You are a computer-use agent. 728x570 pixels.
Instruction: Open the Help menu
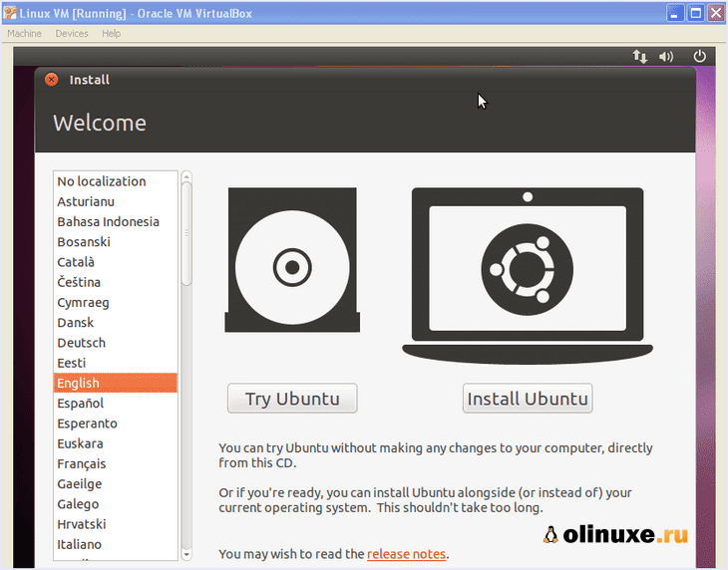click(111, 34)
